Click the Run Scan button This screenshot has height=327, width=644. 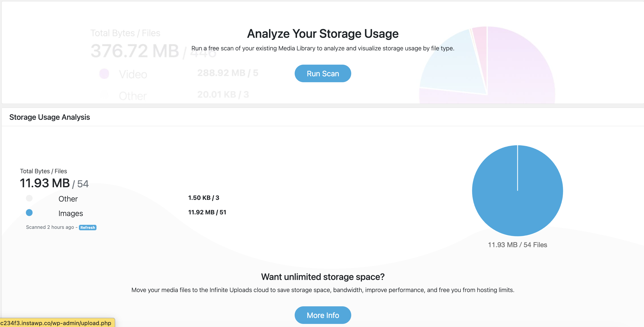[x=322, y=73]
